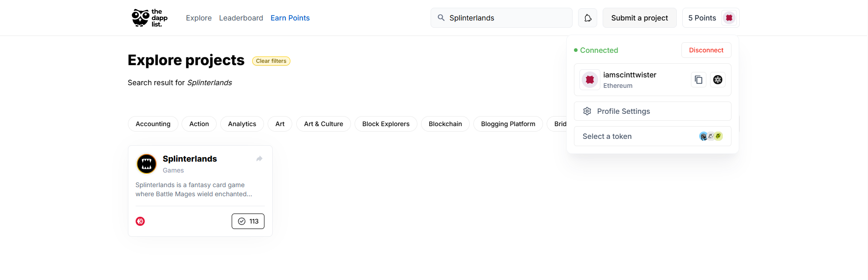
Task: Filter by Block Explorers category
Action: pos(386,124)
